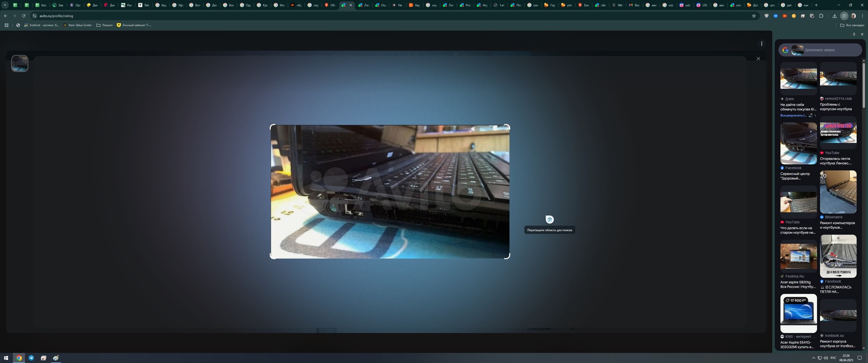Open the Extensions puzzle icon
Image resolution: width=868 pixels, height=363 pixels.
[821, 16]
